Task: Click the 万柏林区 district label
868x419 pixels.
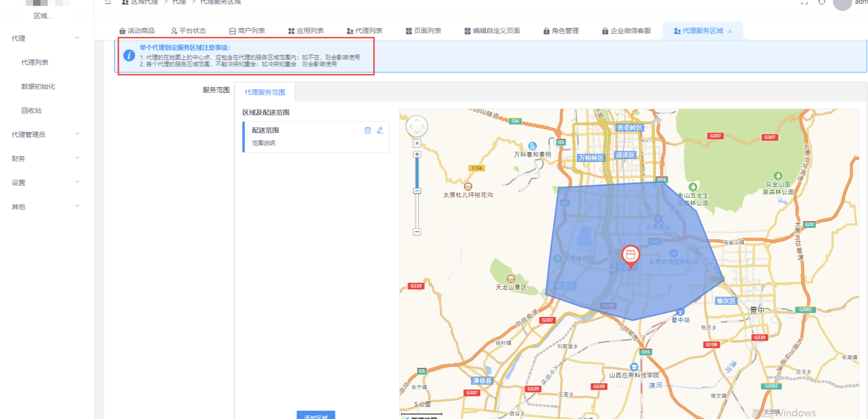Action: (x=591, y=158)
